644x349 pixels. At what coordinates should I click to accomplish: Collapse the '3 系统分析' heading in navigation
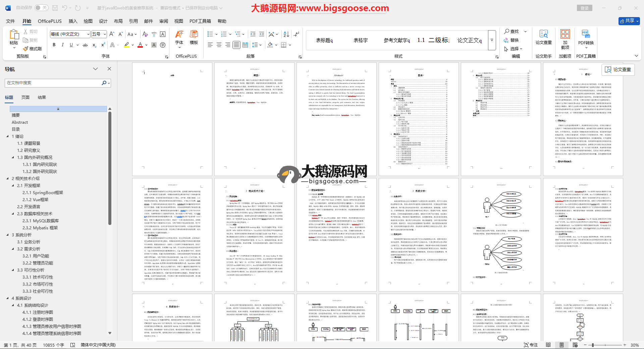tap(8, 235)
